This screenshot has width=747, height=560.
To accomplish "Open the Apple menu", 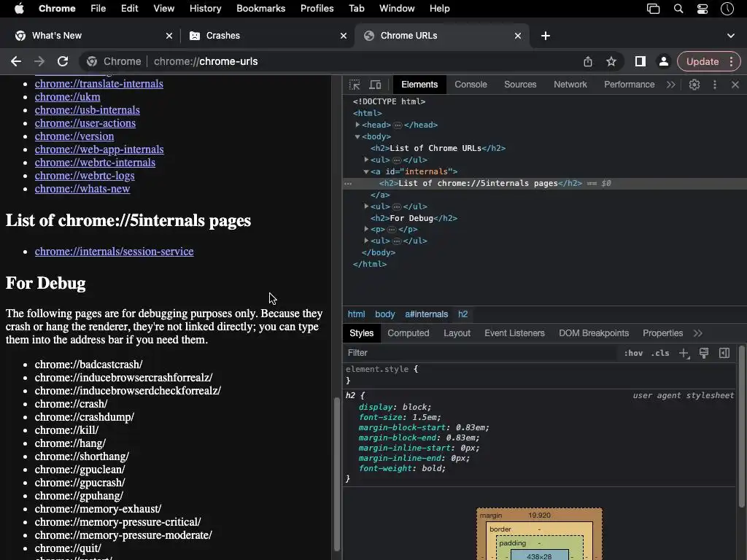I will click(x=19, y=9).
